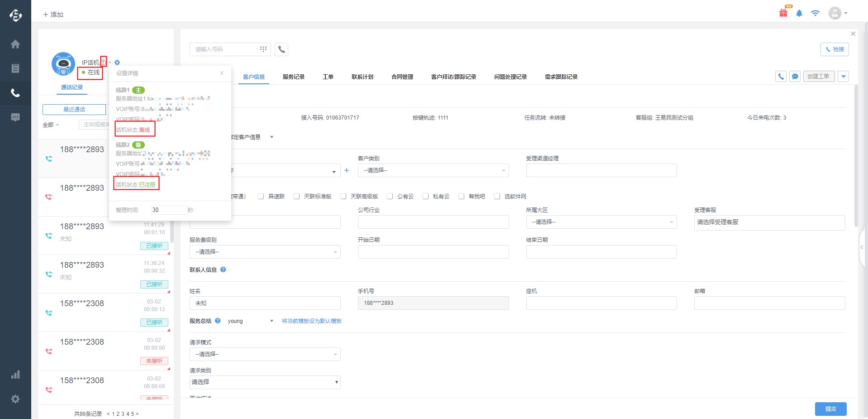Click the 添加 button at top

coord(53,14)
